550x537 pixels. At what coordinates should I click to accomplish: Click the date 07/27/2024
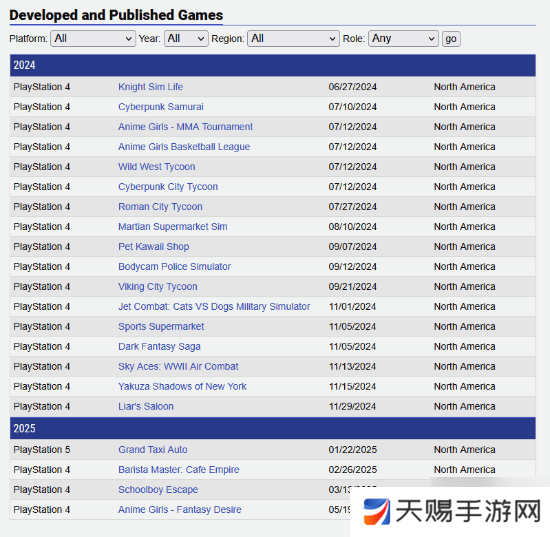(x=353, y=207)
